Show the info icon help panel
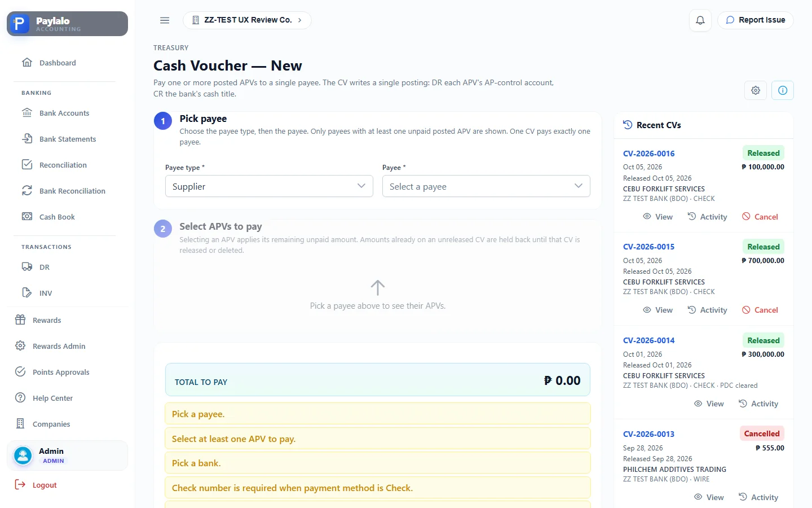 [783, 90]
